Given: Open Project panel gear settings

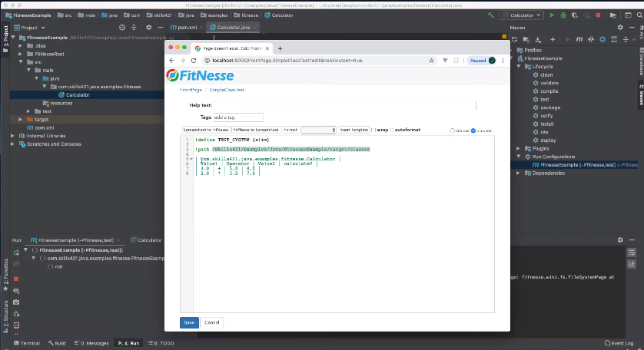Looking at the screenshot, I should [148, 28].
